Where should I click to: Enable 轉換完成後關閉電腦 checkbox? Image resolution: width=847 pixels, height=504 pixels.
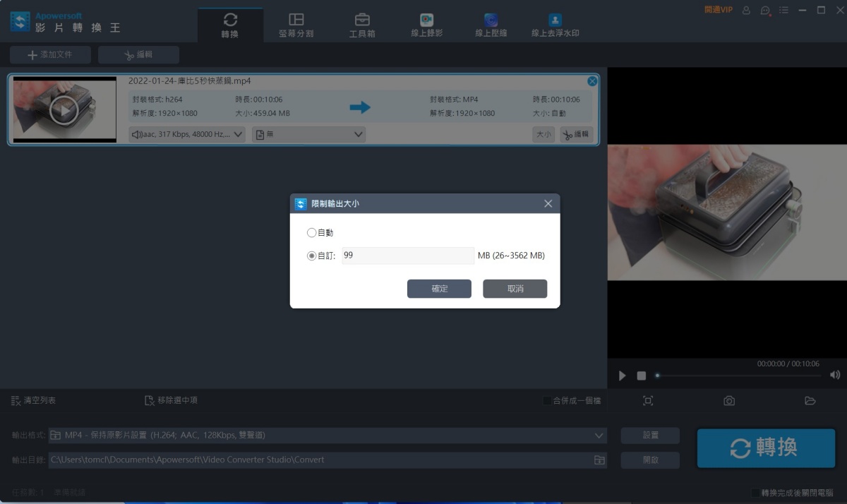click(x=755, y=492)
